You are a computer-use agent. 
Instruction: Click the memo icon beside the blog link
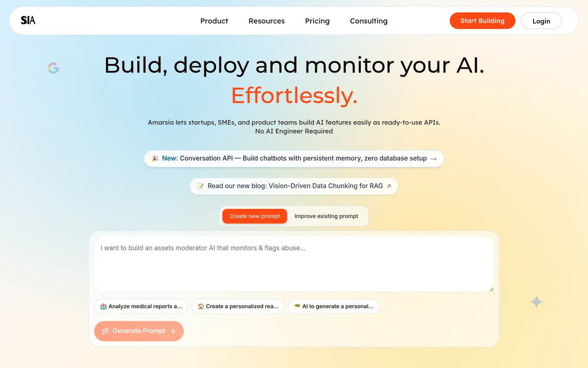[200, 186]
